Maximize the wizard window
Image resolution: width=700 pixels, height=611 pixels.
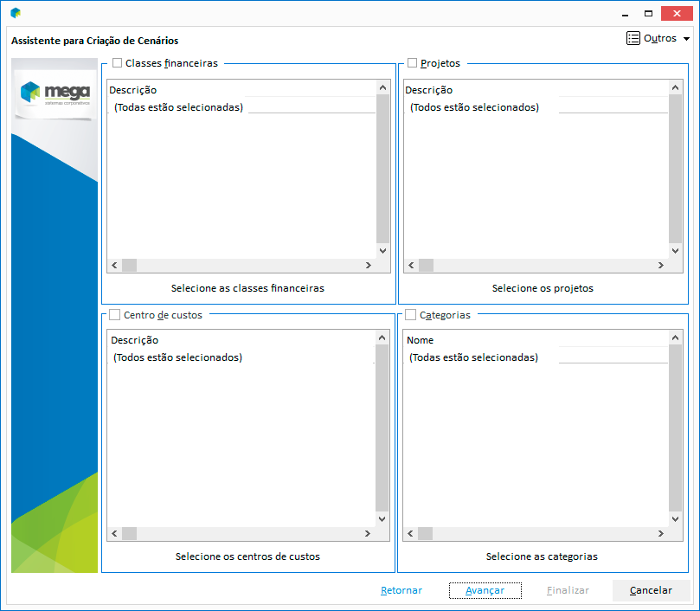(x=648, y=13)
